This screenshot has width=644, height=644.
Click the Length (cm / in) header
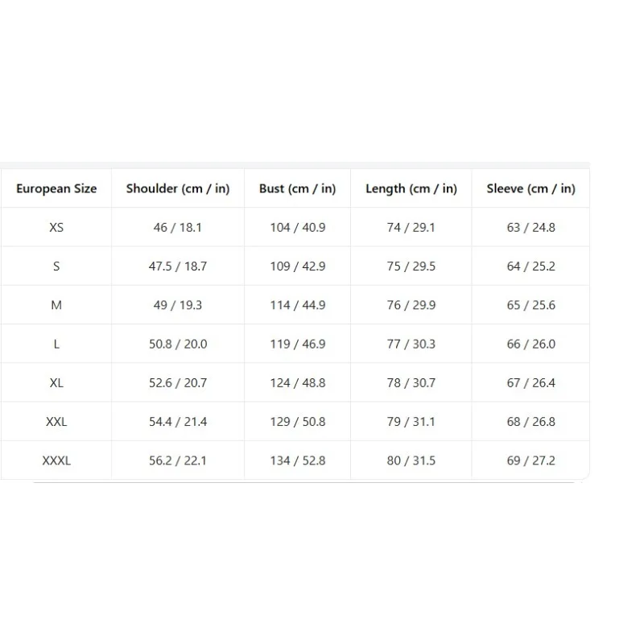pyautogui.click(x=411, y=188)
